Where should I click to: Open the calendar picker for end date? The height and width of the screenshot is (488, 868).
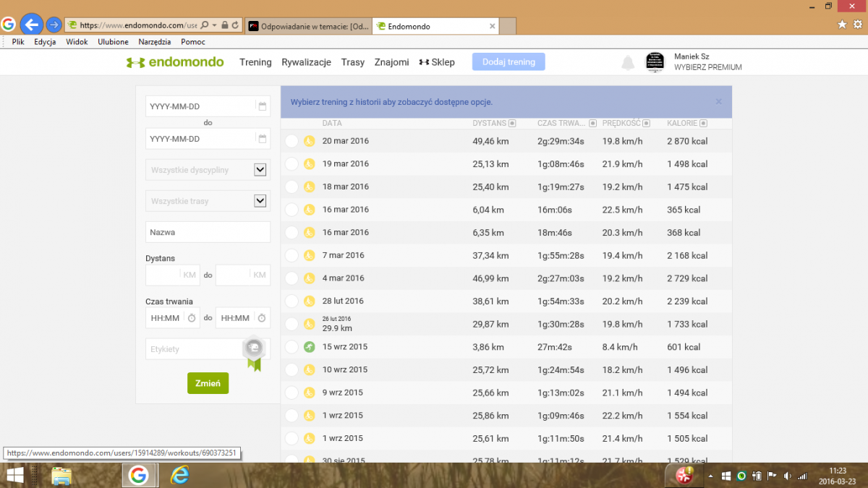262,139
